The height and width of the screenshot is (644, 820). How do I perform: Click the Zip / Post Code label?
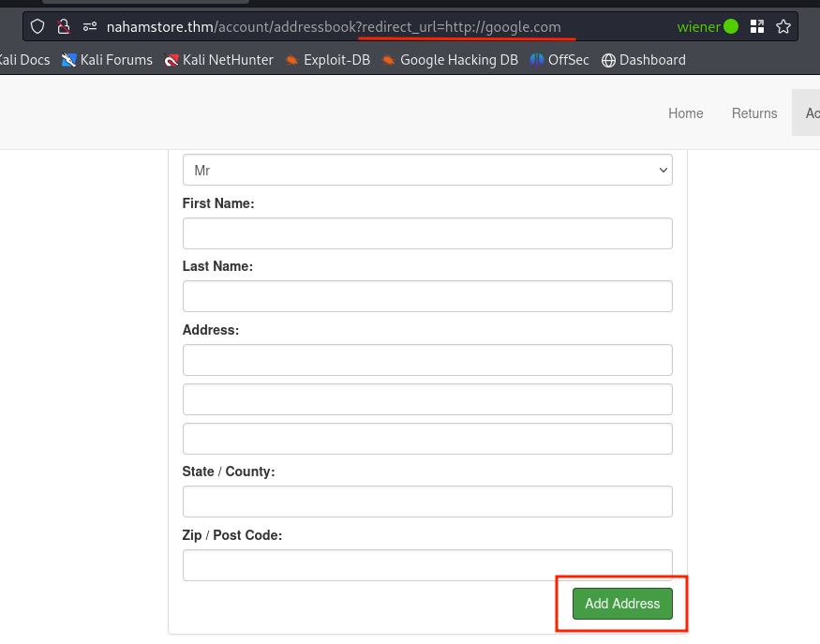point(231,535)
